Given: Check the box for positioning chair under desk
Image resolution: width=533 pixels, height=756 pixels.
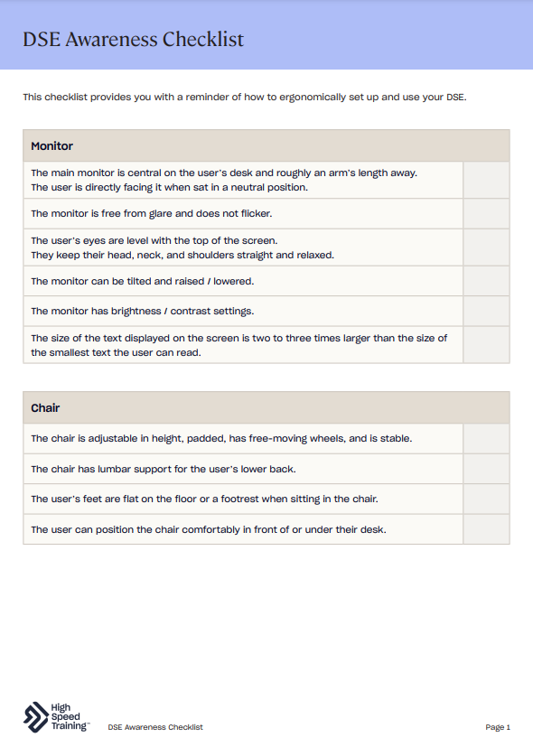Looking at the screenshot, I should [x=486, y=529].
